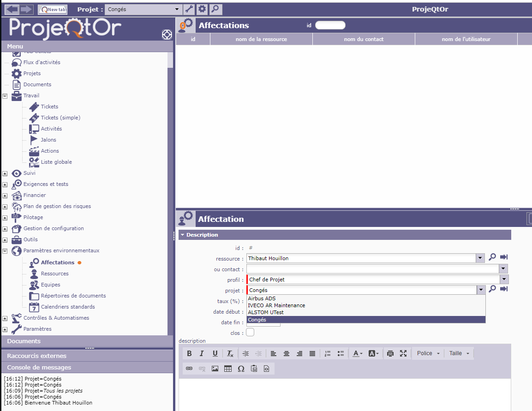Expand the Suivi menu group
This screenshot has height=411, width=532.
coord(5,173)
